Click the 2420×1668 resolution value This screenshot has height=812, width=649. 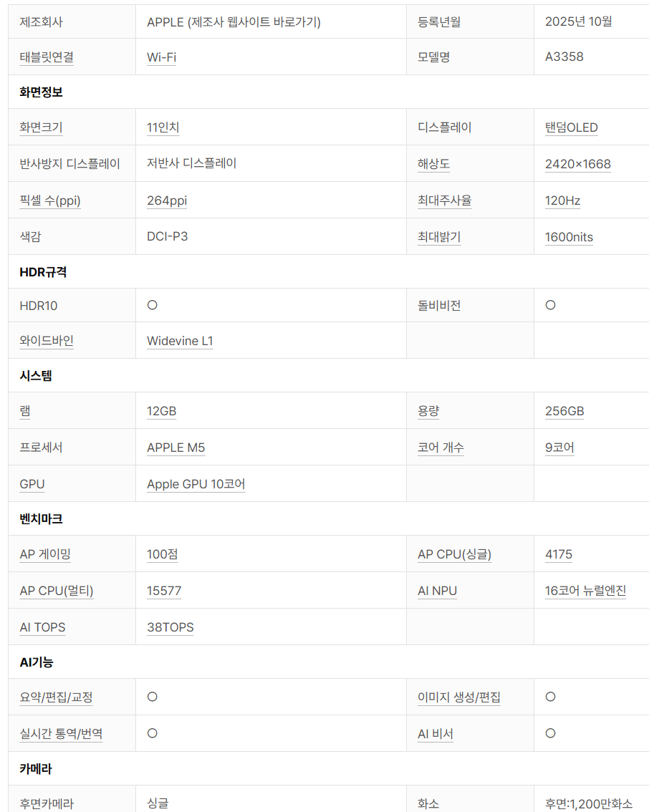[577, 164]
